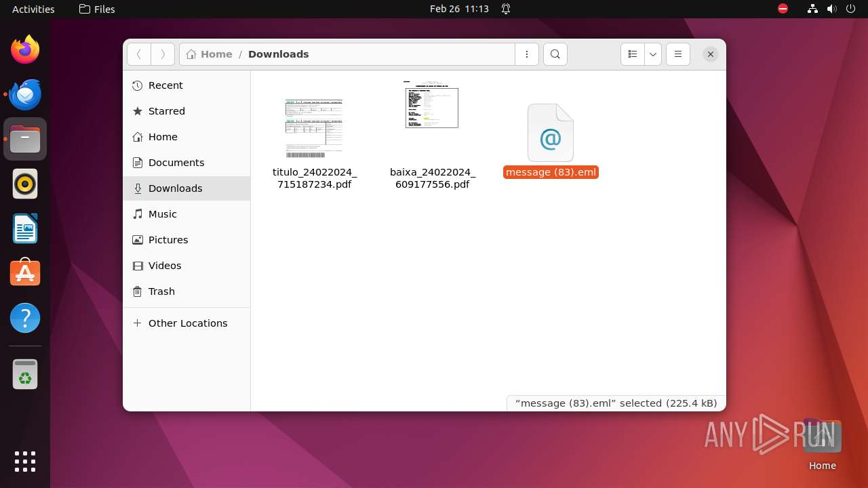The height and width of the screenshot is (488, 868).
Task: Click Downloads in the path bar
Action: tap(279, 54)
